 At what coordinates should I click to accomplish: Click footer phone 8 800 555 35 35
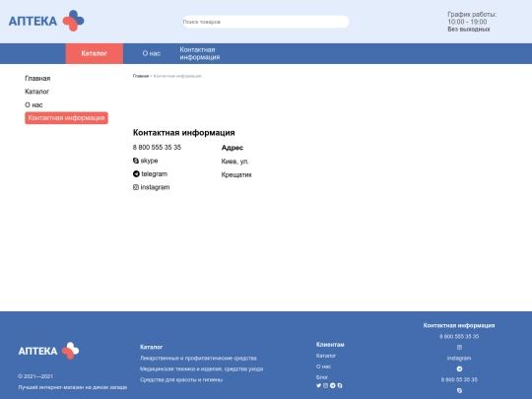pos(459,336)
